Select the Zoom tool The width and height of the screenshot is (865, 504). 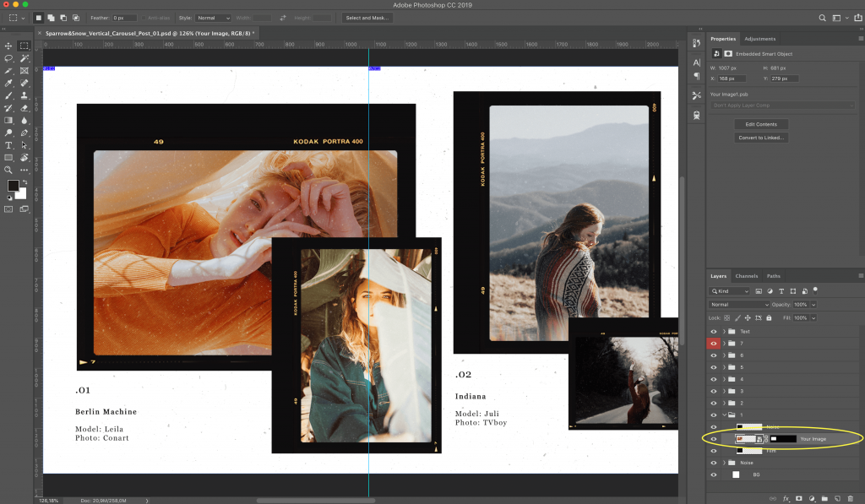(8, 171)
